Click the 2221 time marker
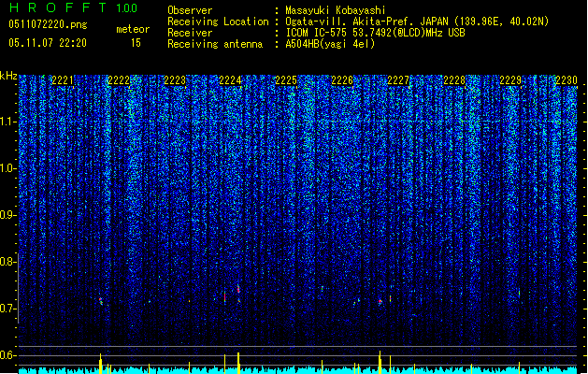 point(63,80)
